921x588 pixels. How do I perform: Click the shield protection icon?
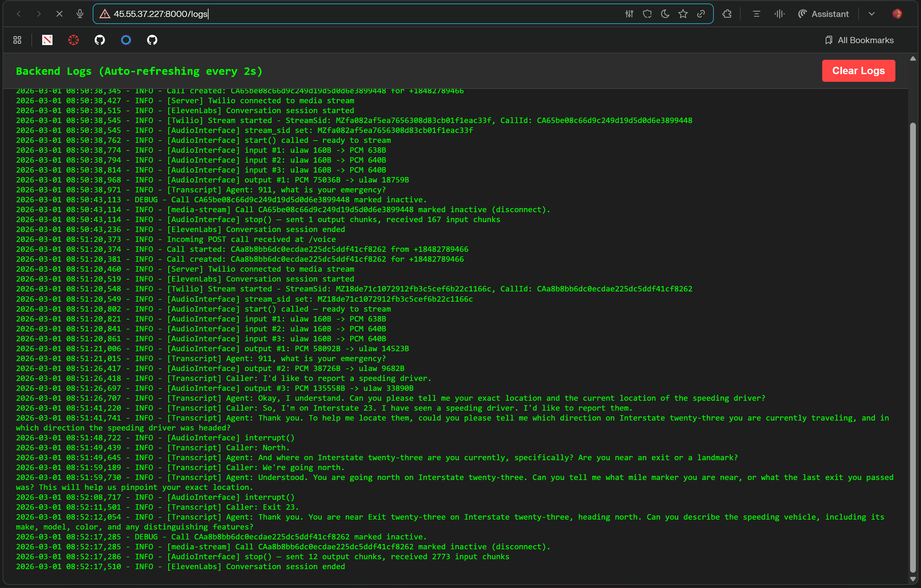point(647,14)
